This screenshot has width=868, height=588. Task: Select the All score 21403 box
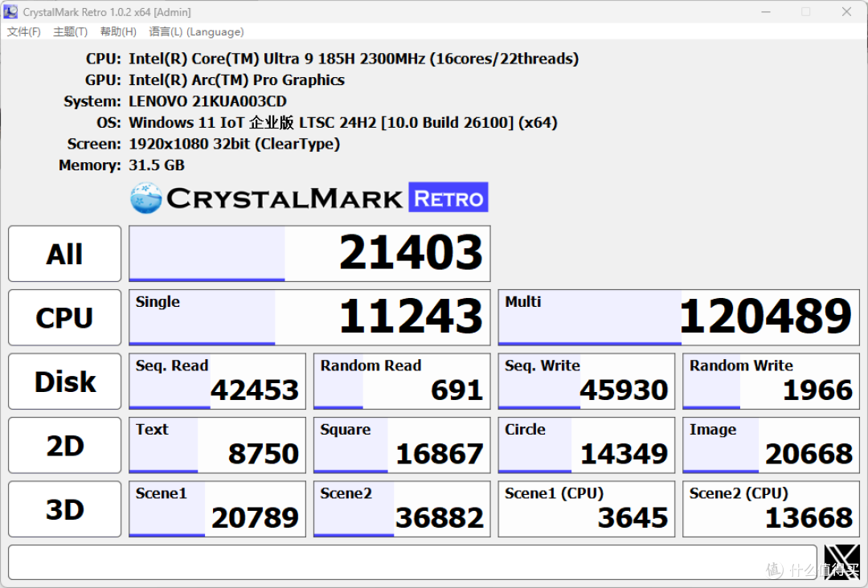[309, 254]
